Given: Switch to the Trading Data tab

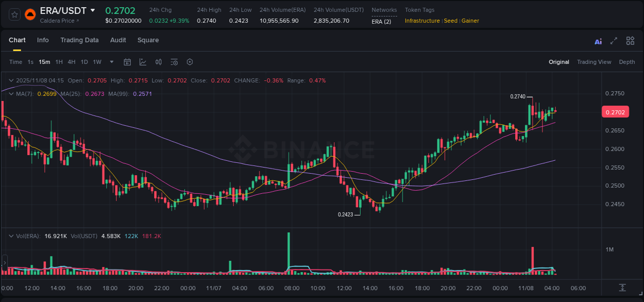Looking at the screenshot, I should click(x=80, y=40).
